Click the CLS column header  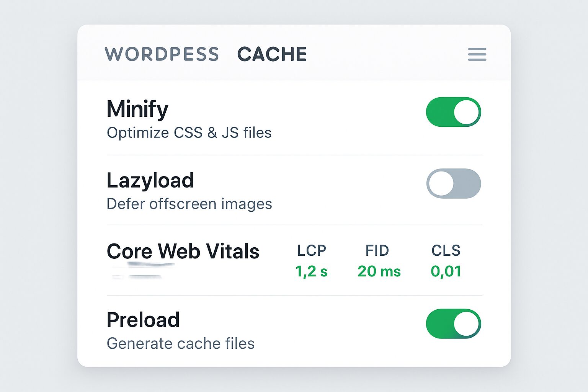pos(446,251)
